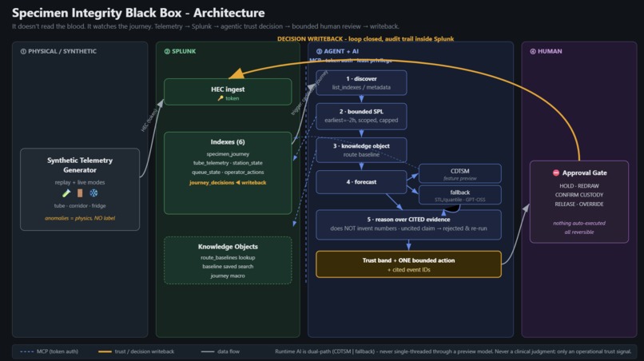Click step 4 - forecast box
The image size is (644, 361).
click(x=361, y=182)
